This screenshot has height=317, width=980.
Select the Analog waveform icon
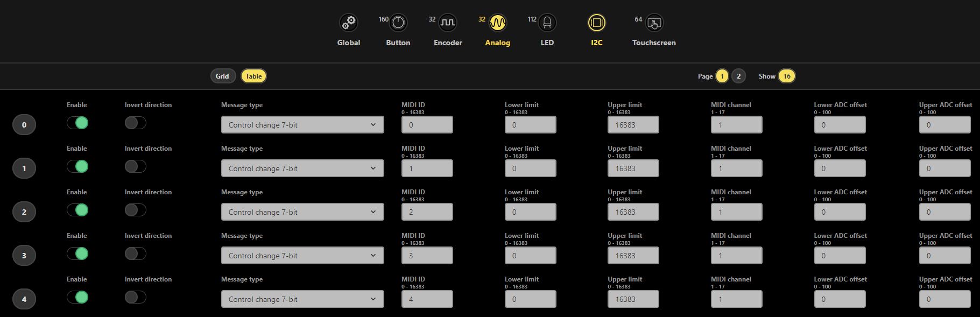point(497,23)
